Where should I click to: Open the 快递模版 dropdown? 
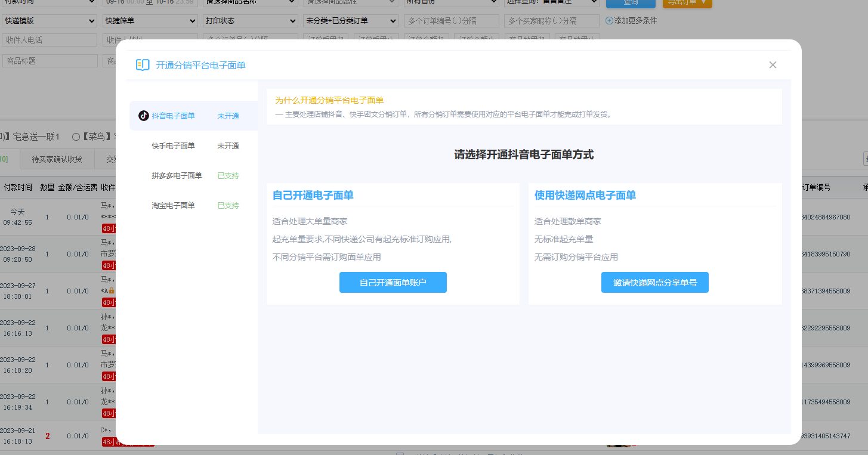(x=50, y=21)
